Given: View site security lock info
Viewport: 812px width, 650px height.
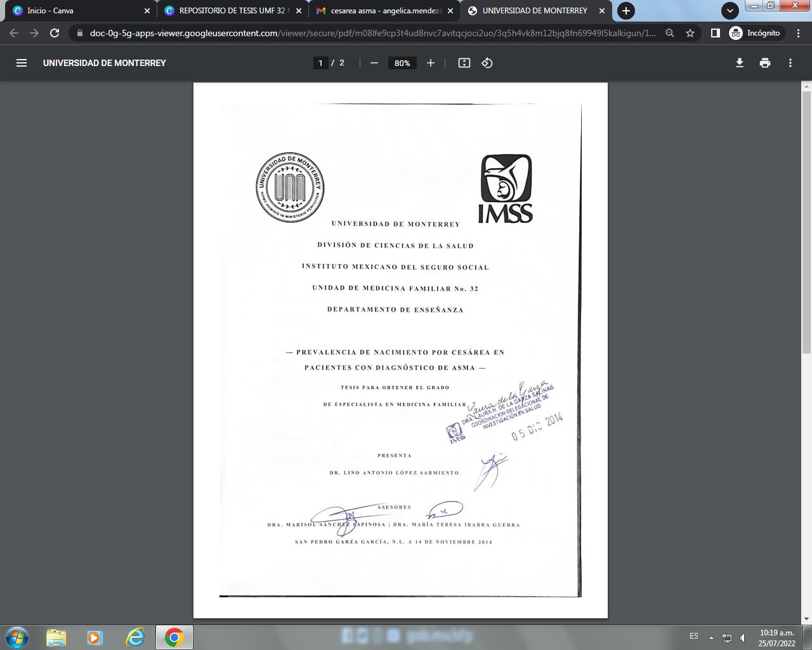Looking at the screenshot, I should click(79, 33).
